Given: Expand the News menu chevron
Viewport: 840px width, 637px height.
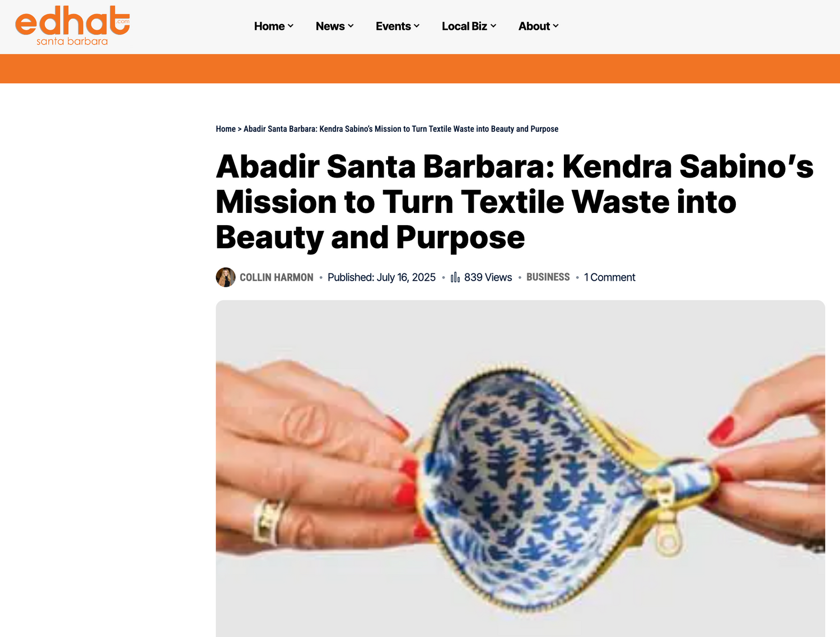Looking at the screenshot, I should pos(351,26).
